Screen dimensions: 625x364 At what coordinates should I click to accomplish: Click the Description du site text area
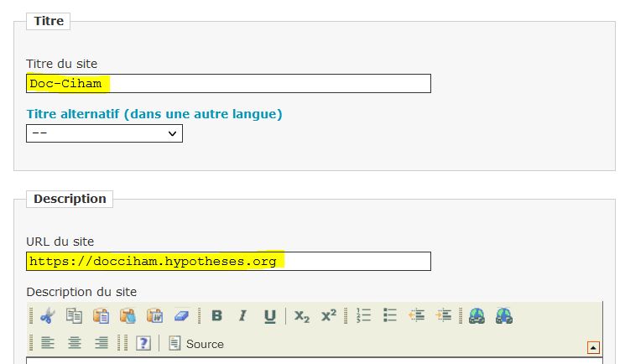[315, 361]
